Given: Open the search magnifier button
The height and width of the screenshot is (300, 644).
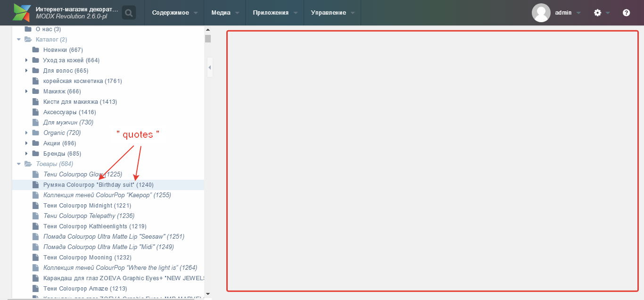Looking at the screenshot, I should (x=129, y=13).
